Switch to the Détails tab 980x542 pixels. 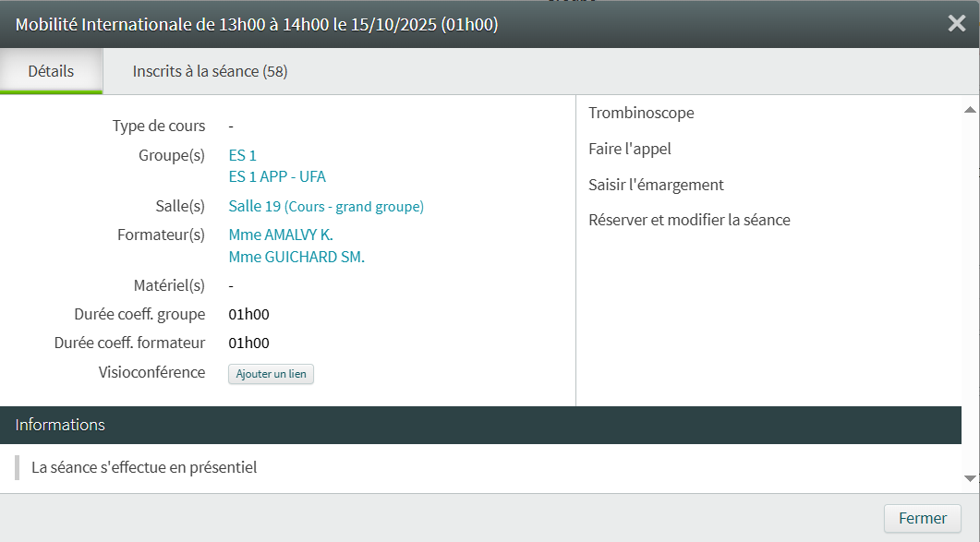point(51,71)
